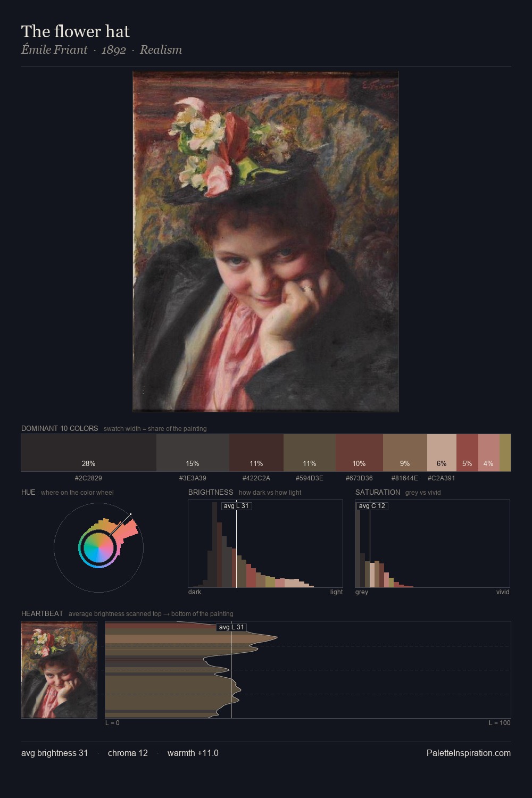Click the heartbeat brightness profile chart
The width and height of the screenshot is (532, 798).
click(308, 670)
